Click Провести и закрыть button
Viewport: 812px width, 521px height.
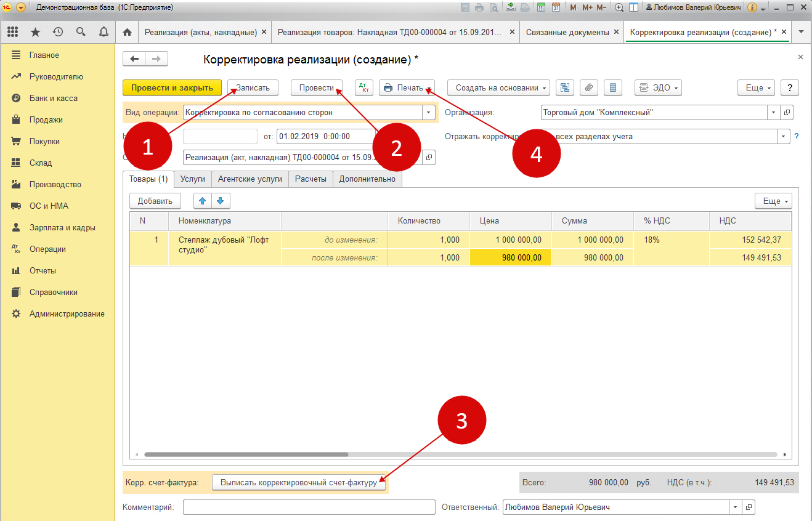point(172,88)
